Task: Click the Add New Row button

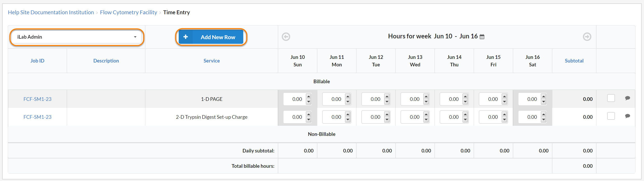Action: point(211,37)
